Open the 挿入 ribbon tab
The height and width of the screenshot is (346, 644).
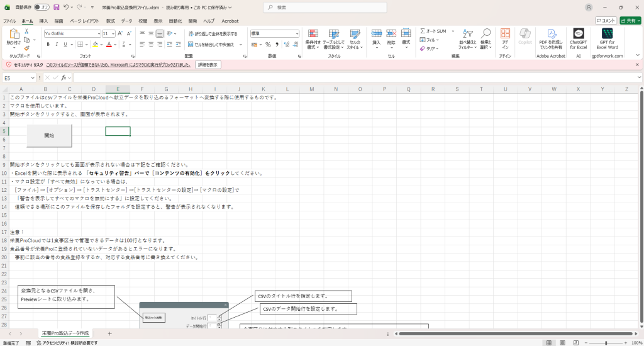pyautogui.click(x=43, y=21)
